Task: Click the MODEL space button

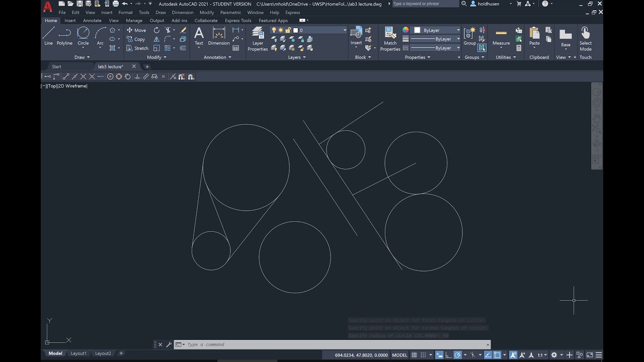Action: 399,355
